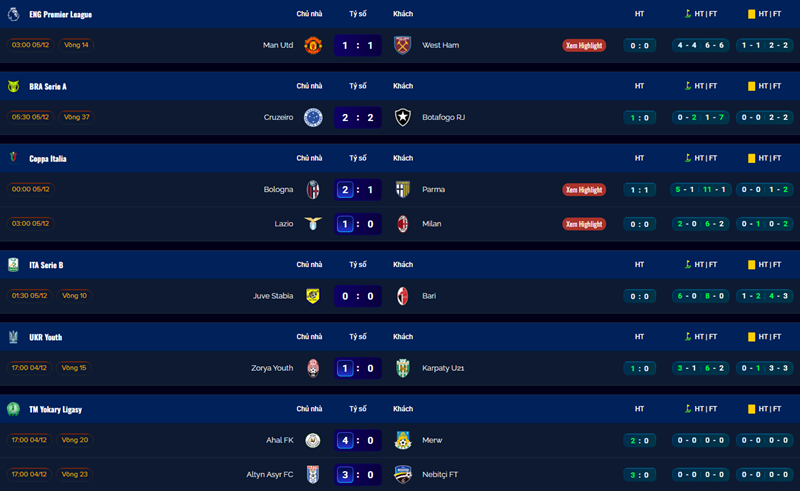Click the West Ham team crest
Viewport: 800px width, 491px height.
pos(403,45)
